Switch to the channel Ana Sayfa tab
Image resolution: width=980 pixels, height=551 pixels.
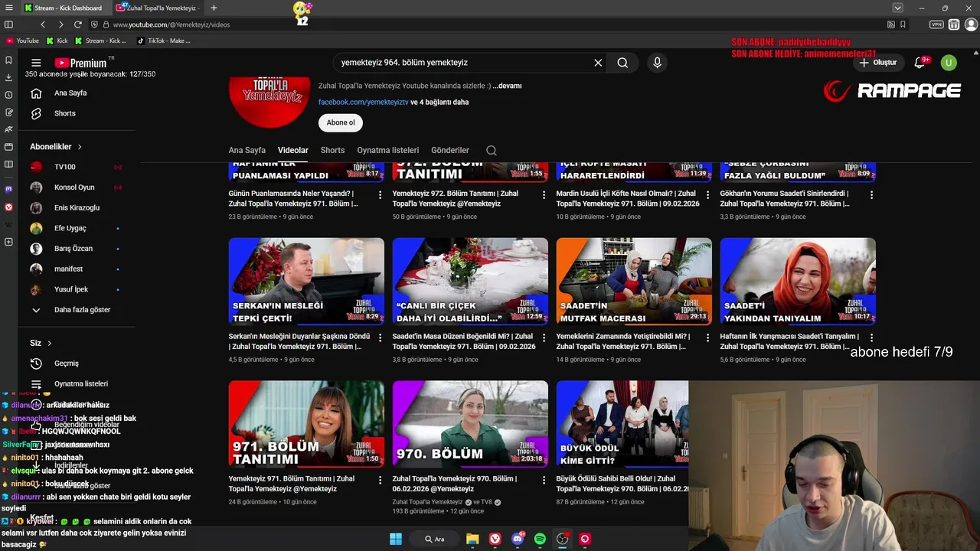[247, 150]
